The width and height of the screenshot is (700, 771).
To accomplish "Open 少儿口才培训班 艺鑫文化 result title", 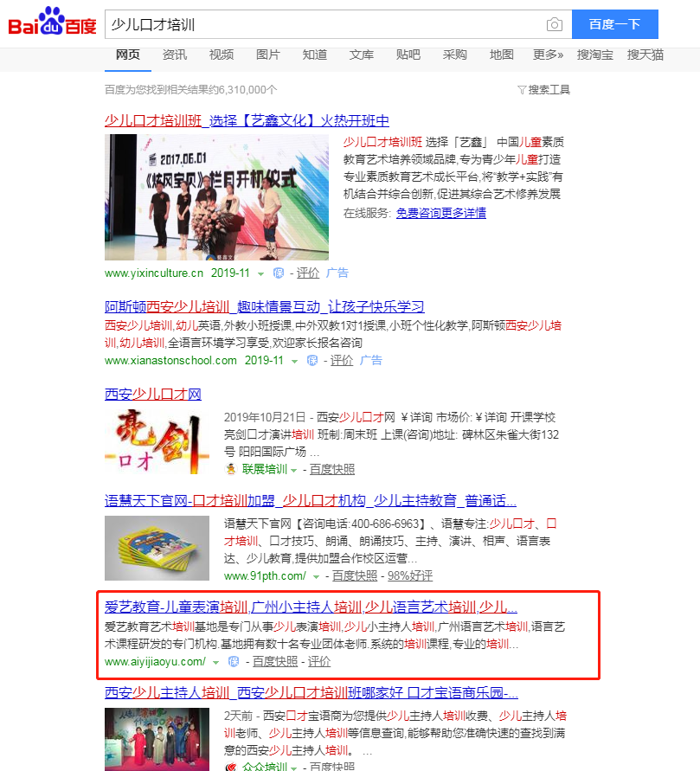I will tap(247, 120).
